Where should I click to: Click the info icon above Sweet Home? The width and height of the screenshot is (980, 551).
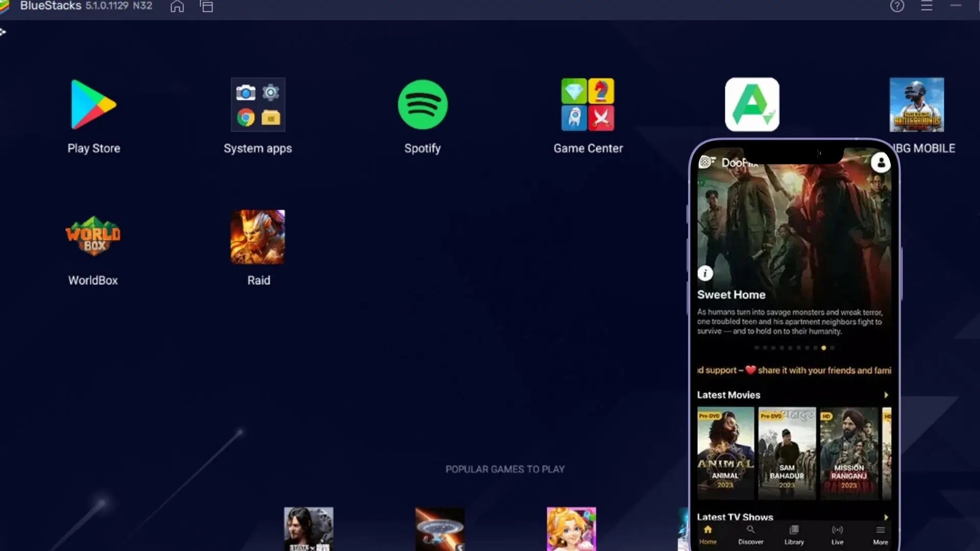pos(705,273)
